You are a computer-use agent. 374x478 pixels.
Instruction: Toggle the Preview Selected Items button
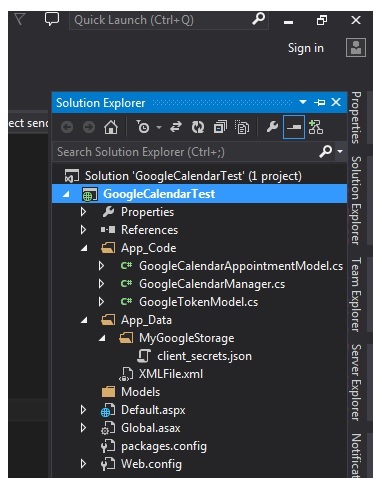pos(294,127)
